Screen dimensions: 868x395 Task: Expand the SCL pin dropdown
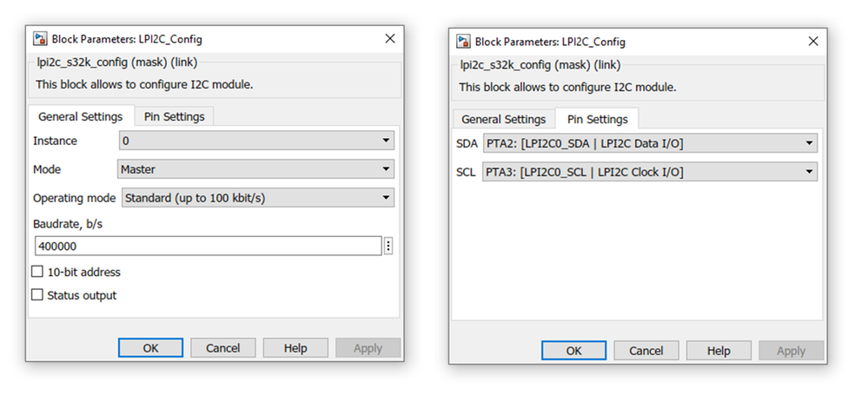tap(650, 172)
